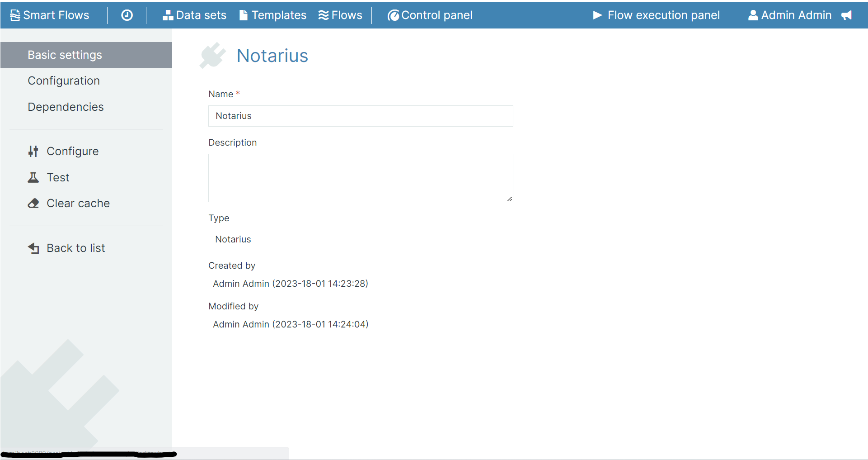Viewport: 868px width, 460px height.
Task: Focus the Name input field
Action: click(x=361, y=116)
